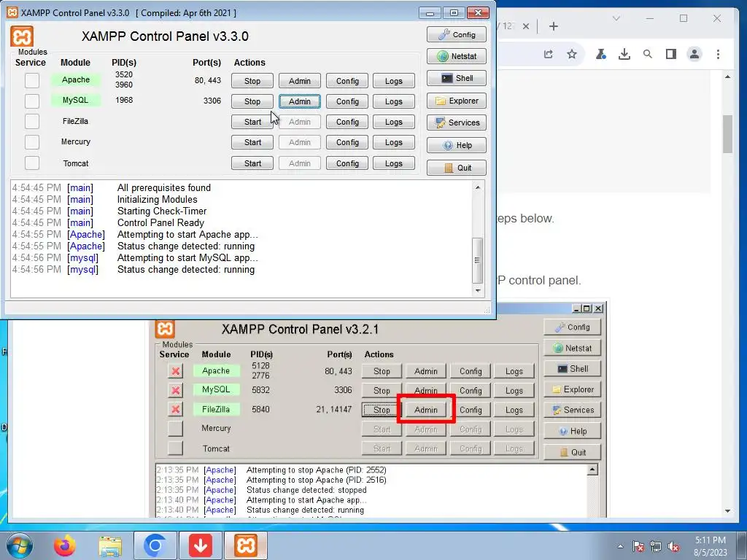Open the Chrome profile avatar
This screenshot has height=560, width=747.
click(694, 54)
